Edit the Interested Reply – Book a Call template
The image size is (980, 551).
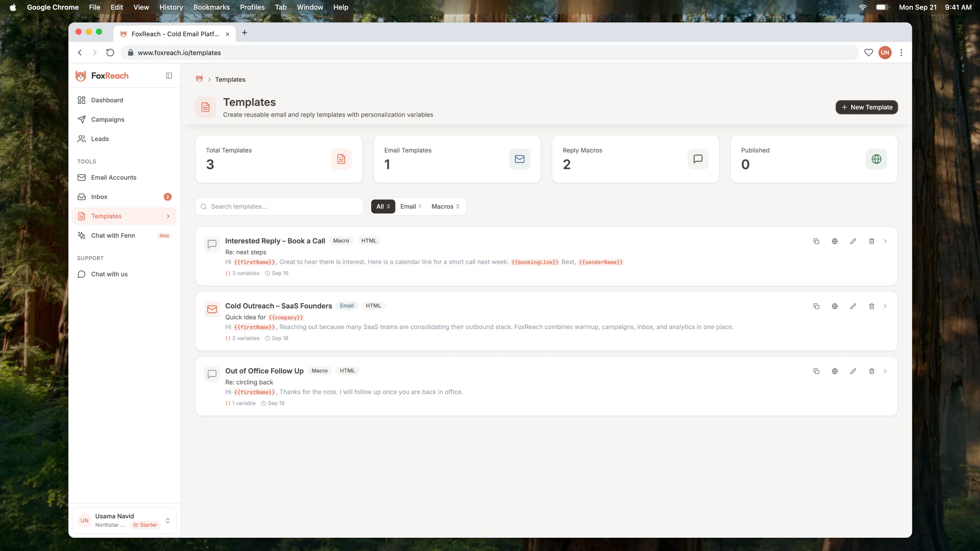click(853, 241)
